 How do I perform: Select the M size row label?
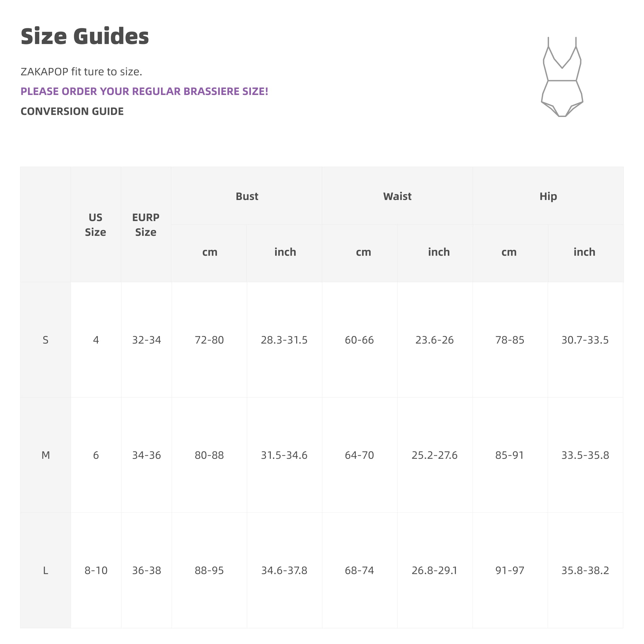(46, 455)
